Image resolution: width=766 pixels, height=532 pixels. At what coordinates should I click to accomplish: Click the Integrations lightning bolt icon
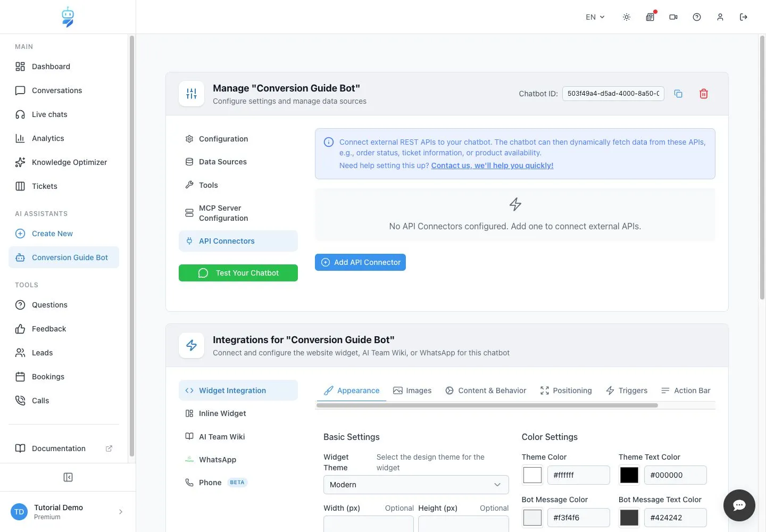point(191,345)
